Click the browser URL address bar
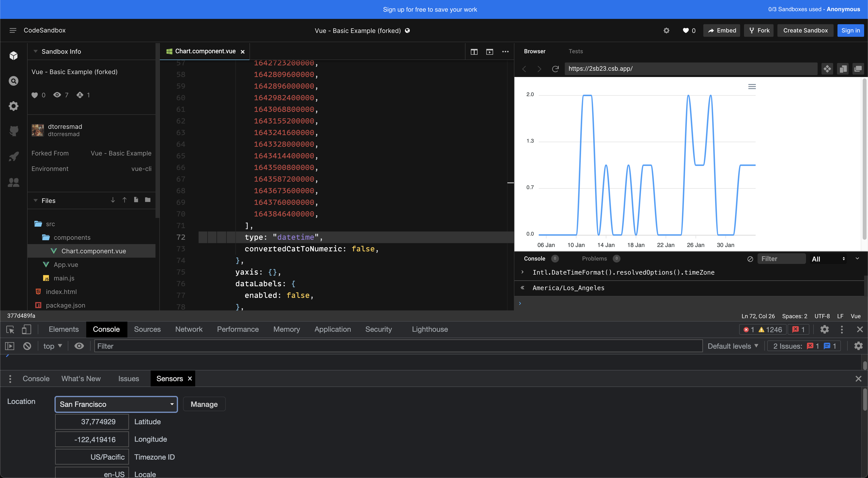This screenshot has height=478, width=868. click(691, 69)
